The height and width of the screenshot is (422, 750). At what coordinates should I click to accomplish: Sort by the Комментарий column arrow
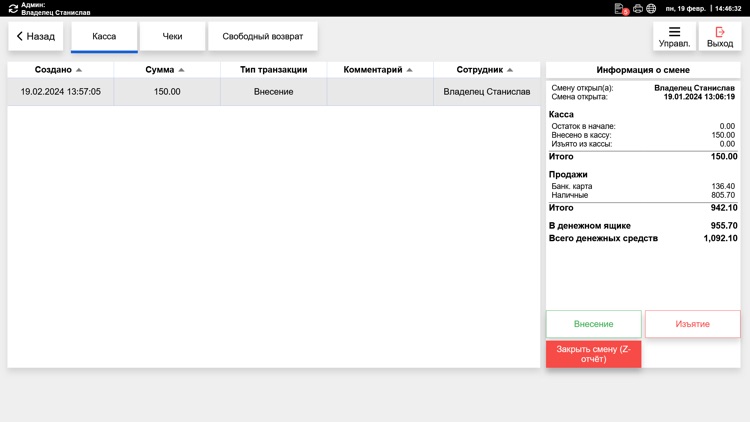(409, 70)
